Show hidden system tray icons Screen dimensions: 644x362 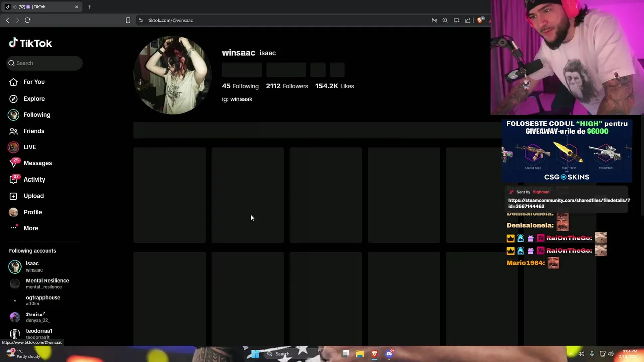coord(570,354)
